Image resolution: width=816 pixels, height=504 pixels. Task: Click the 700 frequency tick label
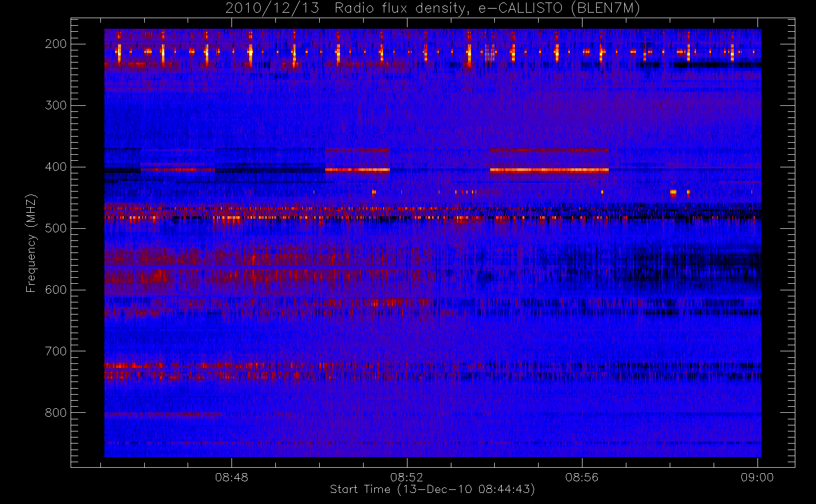coord(56,351)
